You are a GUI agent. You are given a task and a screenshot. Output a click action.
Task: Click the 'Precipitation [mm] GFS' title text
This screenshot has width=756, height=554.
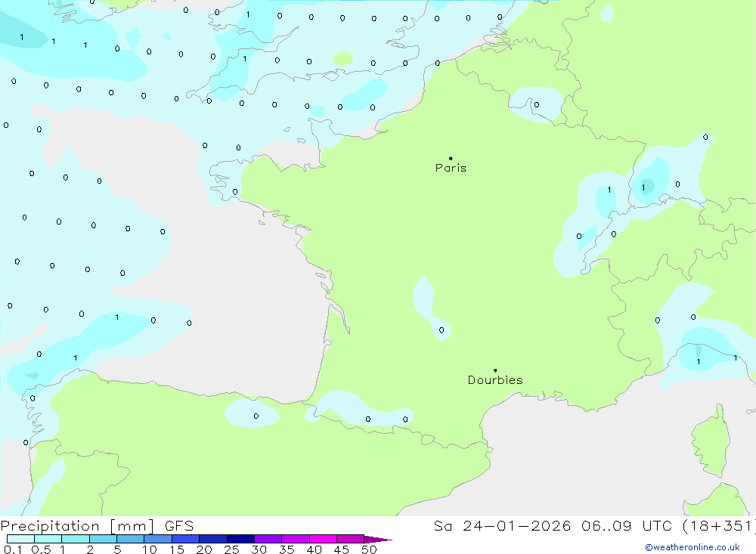pyautogui.click(x=97, y=525)
